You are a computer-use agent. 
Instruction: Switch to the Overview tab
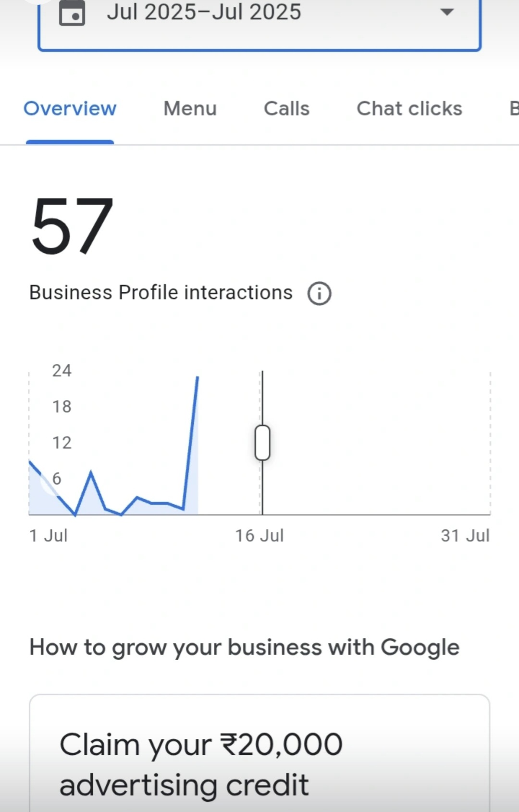pos(70,109)
